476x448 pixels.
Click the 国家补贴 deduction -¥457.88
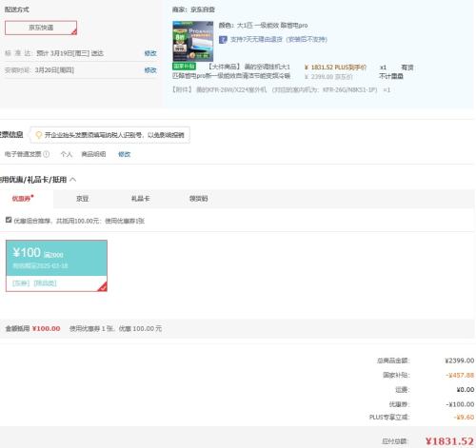pos(460,375)
